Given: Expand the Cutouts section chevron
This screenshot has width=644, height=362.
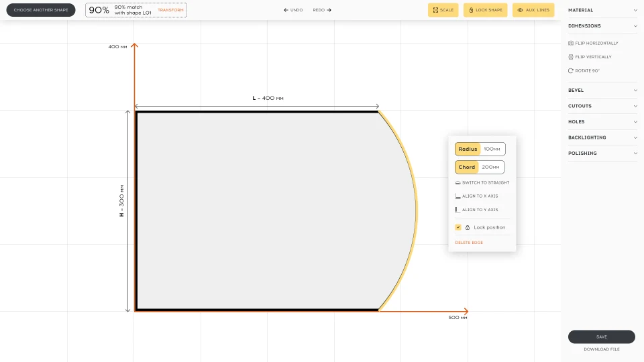Looking at the screenshot, I should (x=635, y=106).
